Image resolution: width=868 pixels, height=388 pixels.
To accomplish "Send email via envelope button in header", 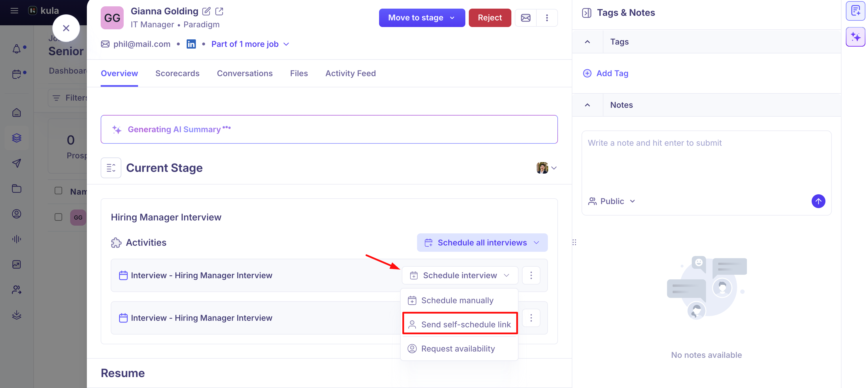I will coord(526,18).
